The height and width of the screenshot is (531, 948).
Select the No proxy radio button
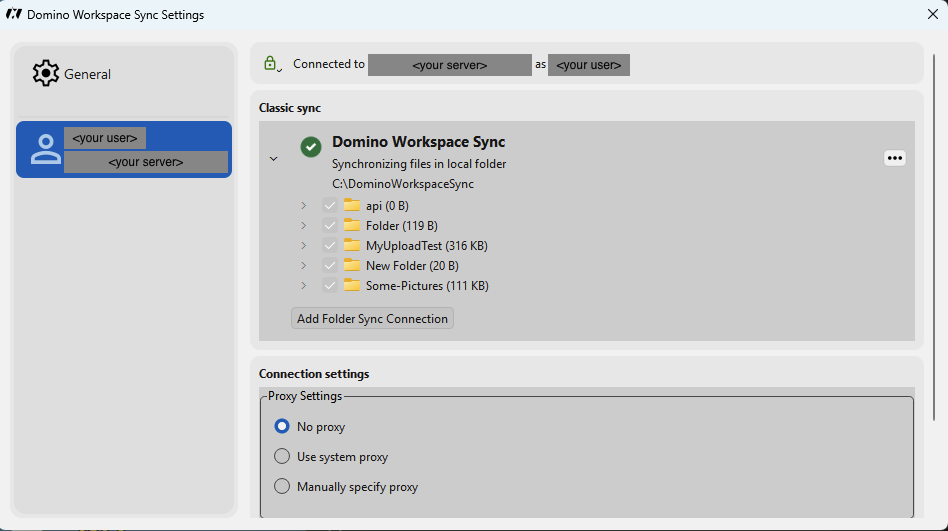coord(282,426)
